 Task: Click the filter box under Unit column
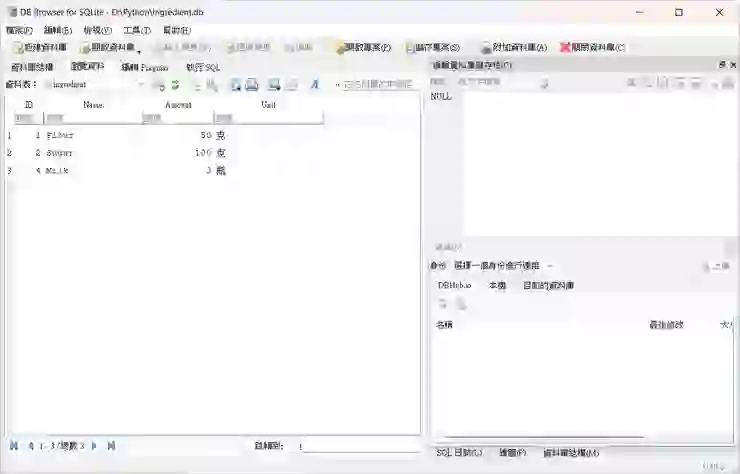(x=269, y=118)
